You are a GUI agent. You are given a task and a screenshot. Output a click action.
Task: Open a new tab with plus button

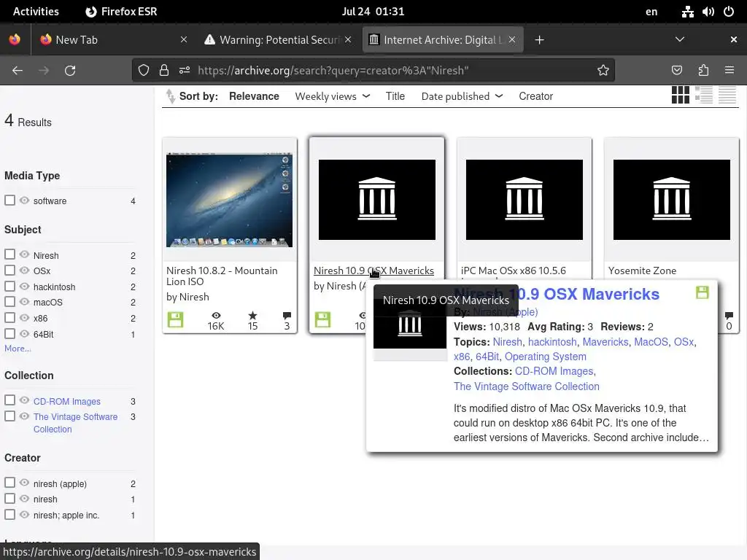[539, 40]
